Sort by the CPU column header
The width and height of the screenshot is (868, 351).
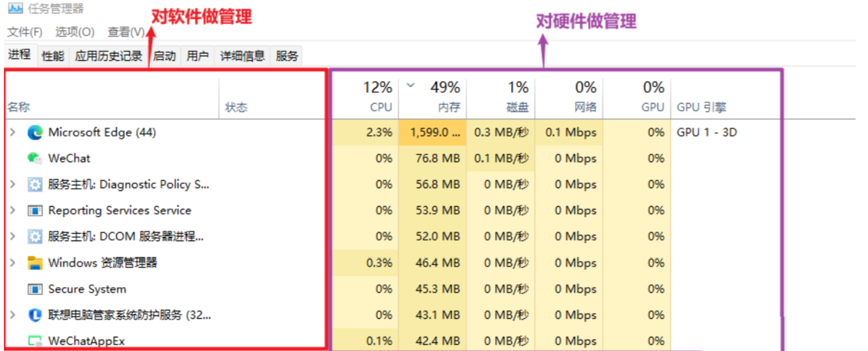click(x=365, y=99)
